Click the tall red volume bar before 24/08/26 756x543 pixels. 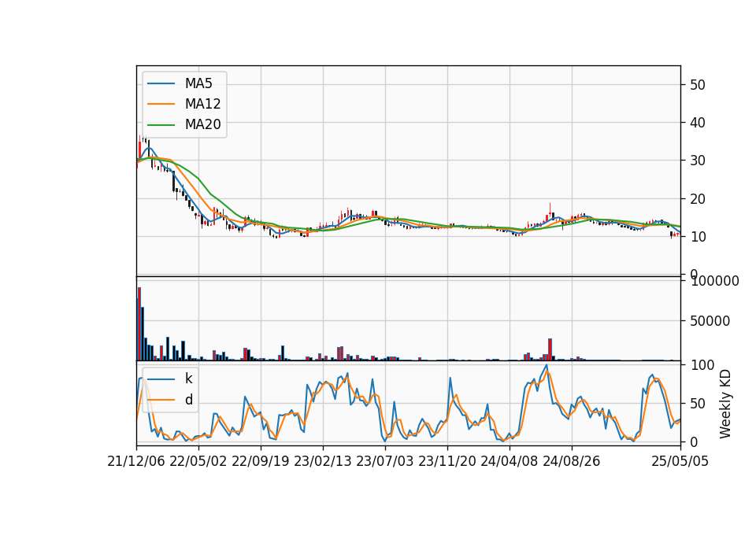point(550,349)
